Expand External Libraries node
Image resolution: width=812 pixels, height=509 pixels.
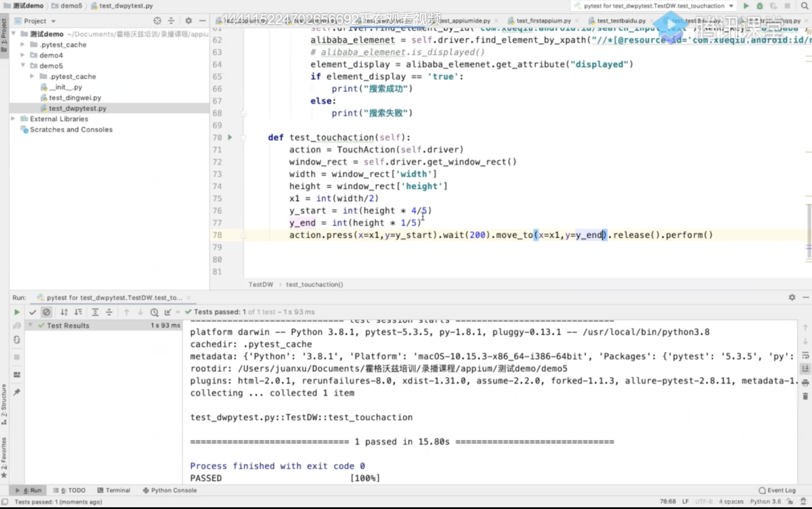(13, 119)
